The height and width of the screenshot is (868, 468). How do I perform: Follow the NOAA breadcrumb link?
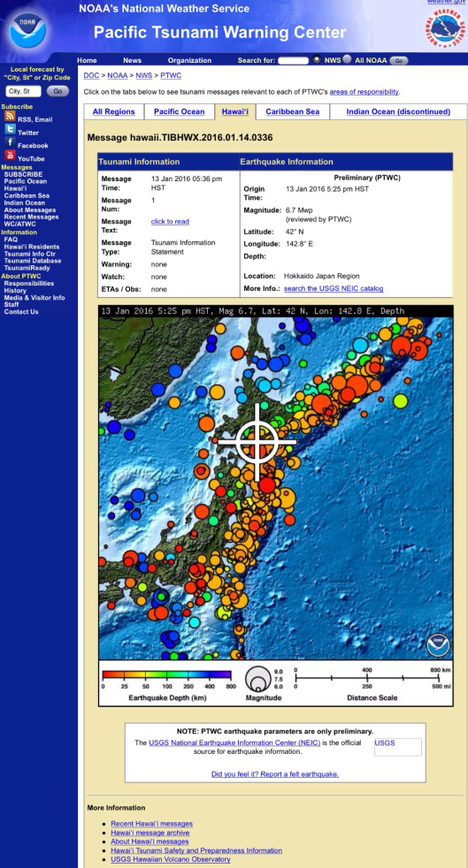click(x=118, y=75)
